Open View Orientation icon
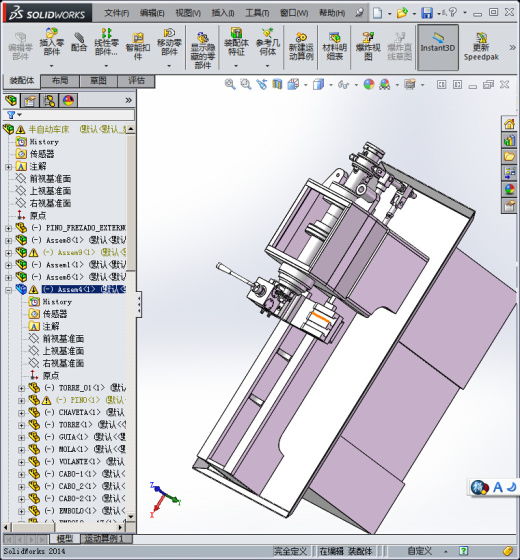Viewport: 520px width, 560px height. (x=293, y=85)
